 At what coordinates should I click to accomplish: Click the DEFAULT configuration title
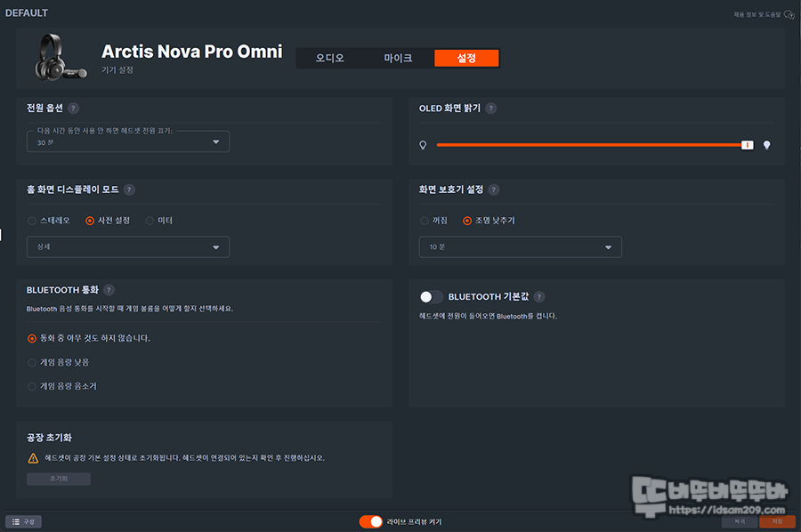[x=27, y=12]
